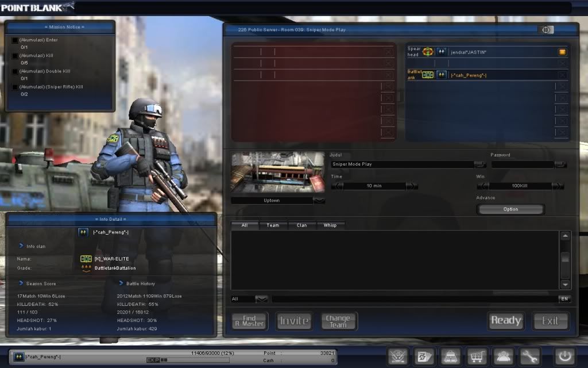Click the 11406/93000 (12%) EXP text
This screenshot has height=368, width=588.
pos(212,353)
